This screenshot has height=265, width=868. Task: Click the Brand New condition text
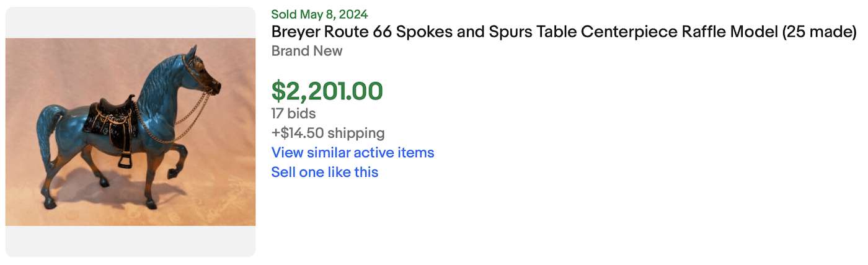307,51
